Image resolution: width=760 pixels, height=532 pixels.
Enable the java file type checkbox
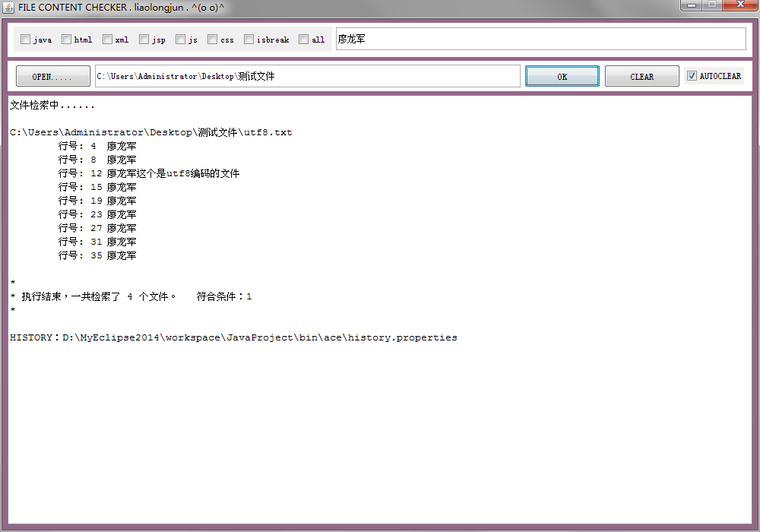(26, 40)
